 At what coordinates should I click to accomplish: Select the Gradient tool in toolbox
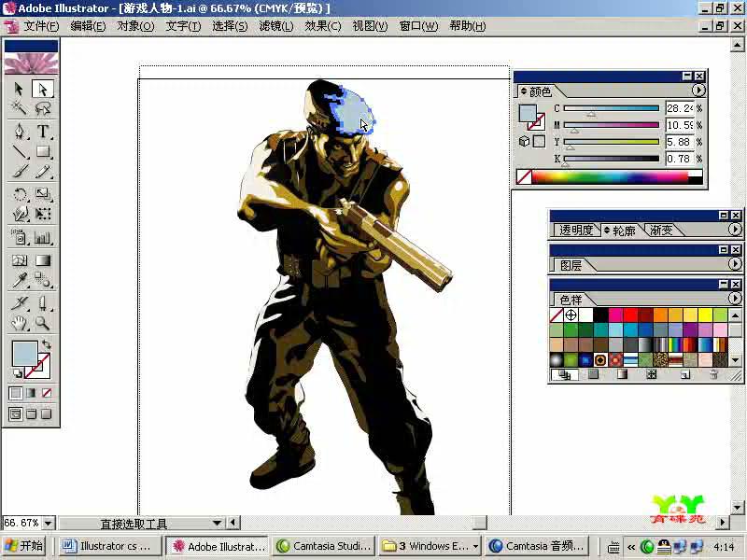pyautogui.click(x=42, y=260)
